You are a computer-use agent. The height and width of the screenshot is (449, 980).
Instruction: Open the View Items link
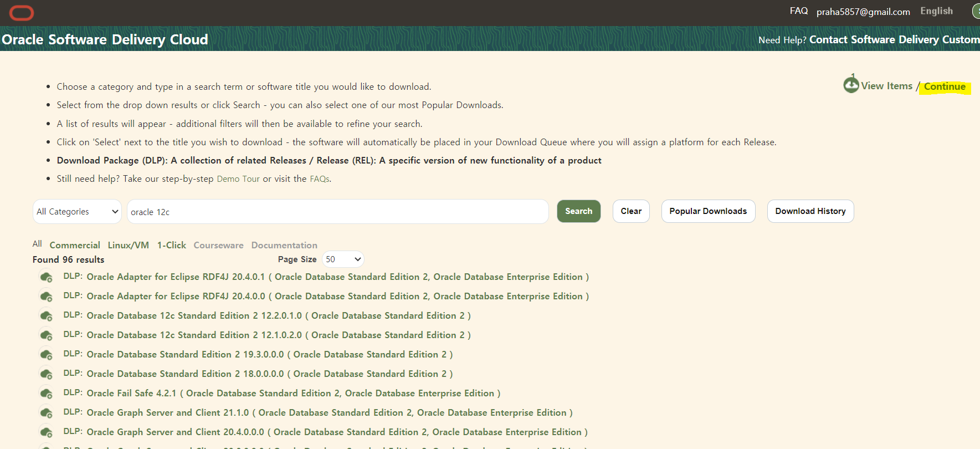point(886,86)
